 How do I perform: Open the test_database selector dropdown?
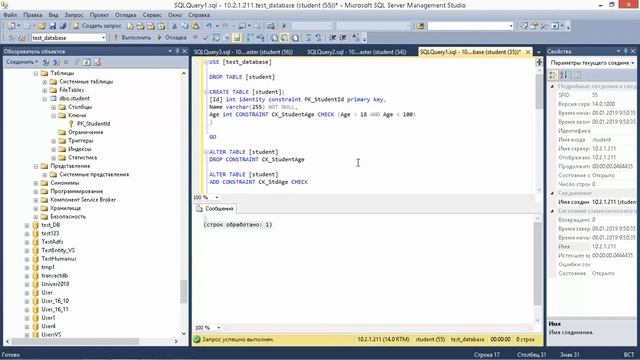pyautogui.click(x=103, y=38)
